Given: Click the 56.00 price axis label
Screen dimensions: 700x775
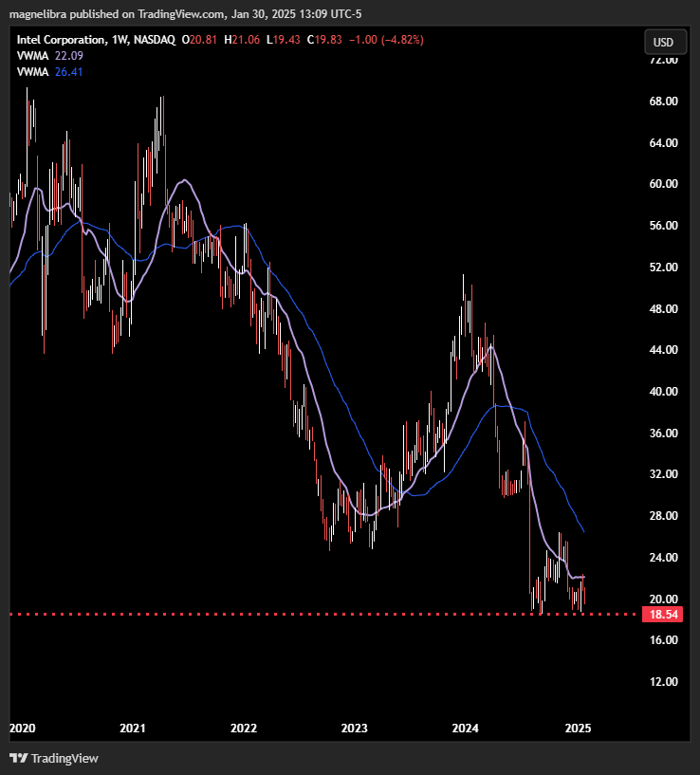Looking at the screenshot, I should [663, 226].
